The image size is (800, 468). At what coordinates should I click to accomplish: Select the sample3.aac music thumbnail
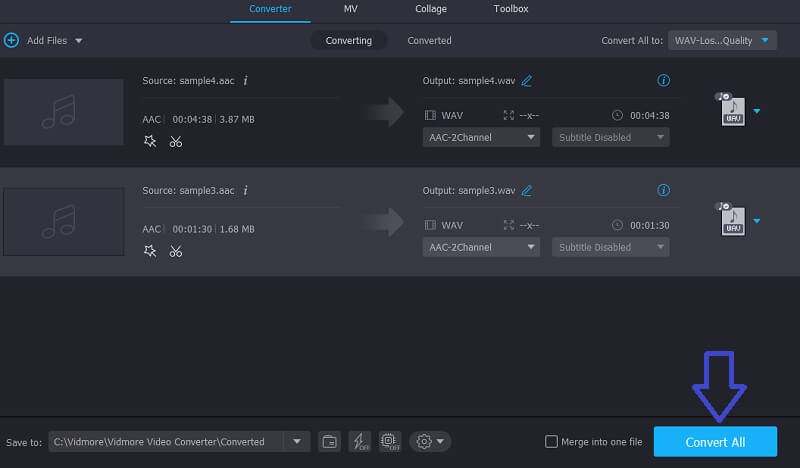63,221
